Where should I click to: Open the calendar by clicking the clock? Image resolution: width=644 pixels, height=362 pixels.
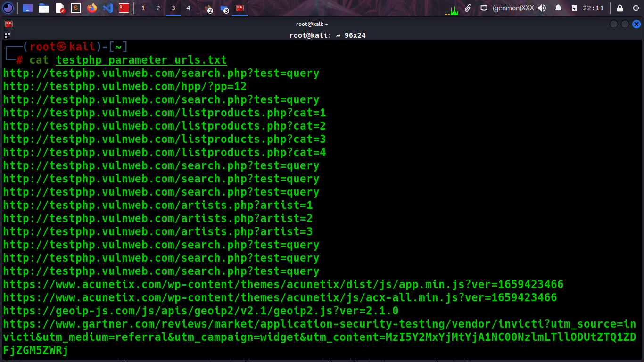tap(593, 8)
